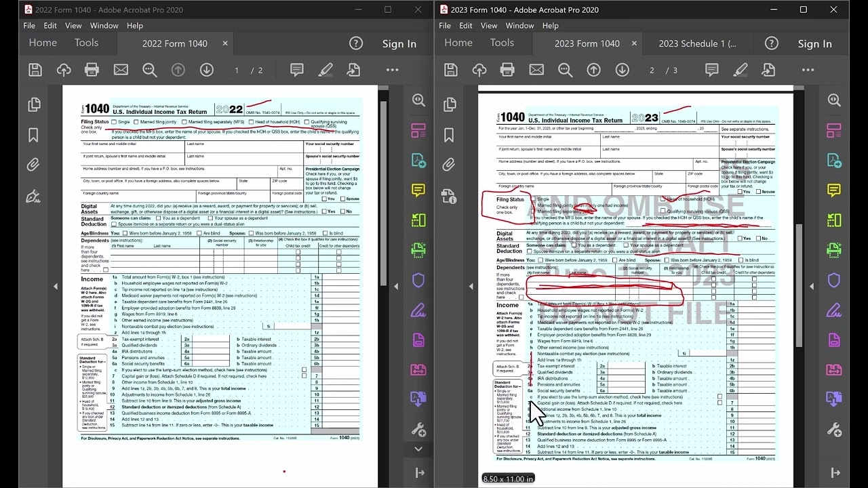
Task: Expand navigation pane arrow in 2022 window
Action: 56,286
